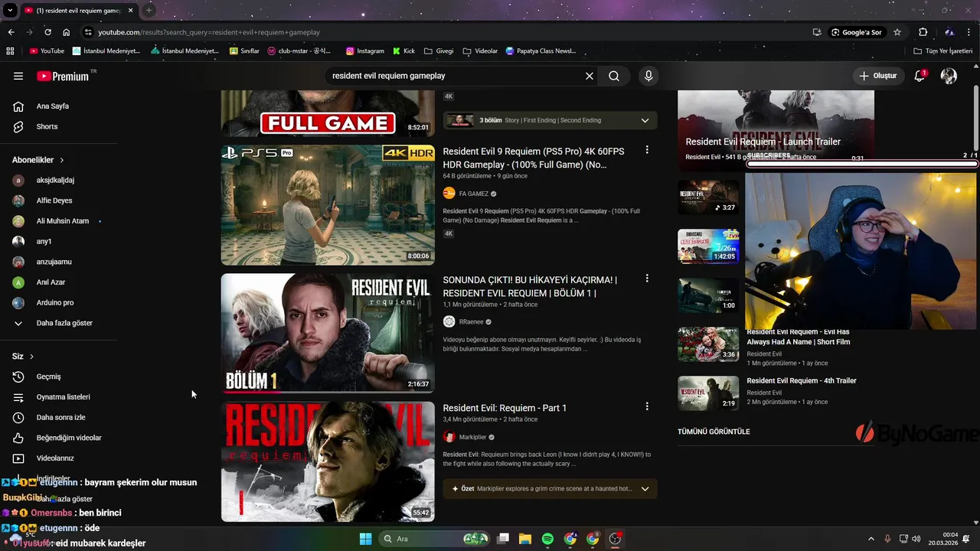Image resolution: width=980 pixels, height=551 pixels.
Task: Open the YouTube hamburger guide menu
Action: [x=18, y=76]
